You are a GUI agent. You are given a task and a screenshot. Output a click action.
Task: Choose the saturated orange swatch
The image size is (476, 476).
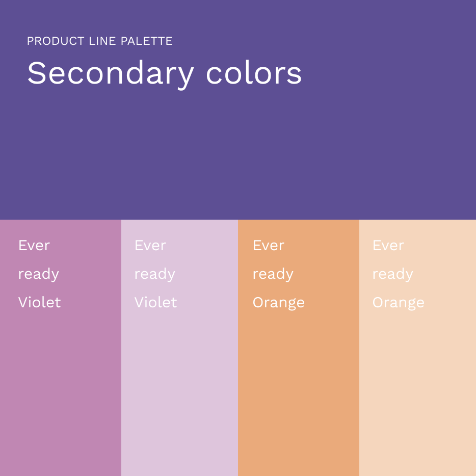[x=298, y=387]
